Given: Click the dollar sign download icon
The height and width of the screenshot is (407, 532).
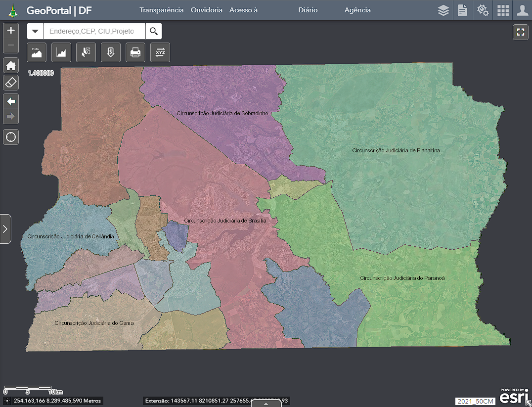Looking at the screenshot, I should pos(111,52).
